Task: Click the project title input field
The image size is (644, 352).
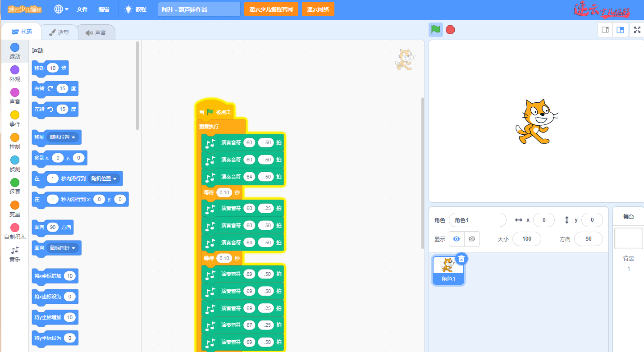Action: click(x=199, y=9)
